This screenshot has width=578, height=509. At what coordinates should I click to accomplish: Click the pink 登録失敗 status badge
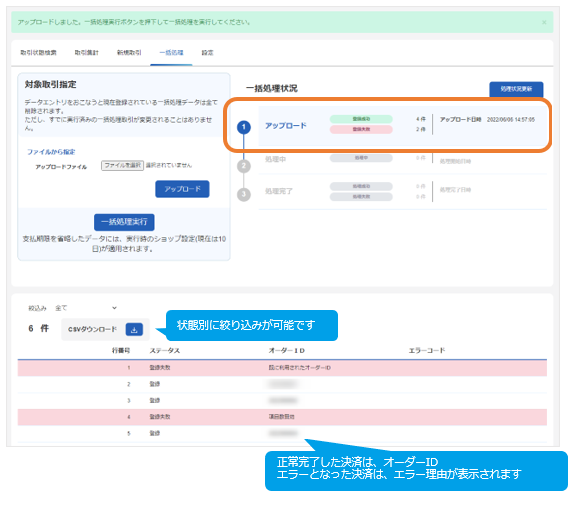pos(361,129)
